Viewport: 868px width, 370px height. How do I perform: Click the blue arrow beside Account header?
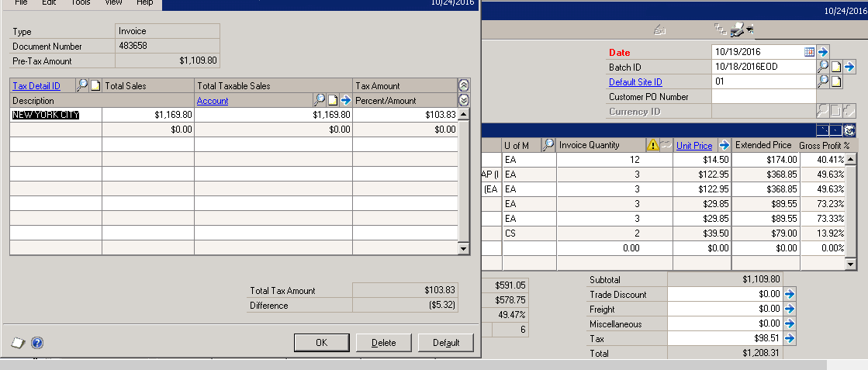pos(345,100)
